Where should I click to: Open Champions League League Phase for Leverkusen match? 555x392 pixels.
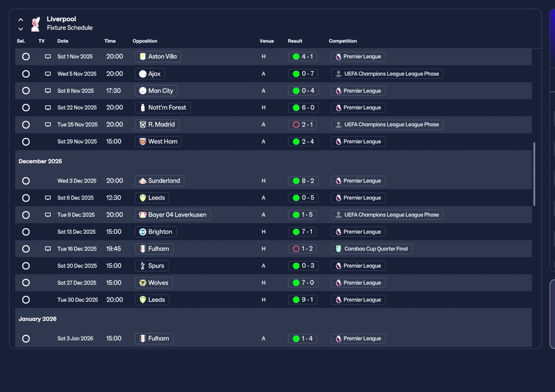pos(387,215)
